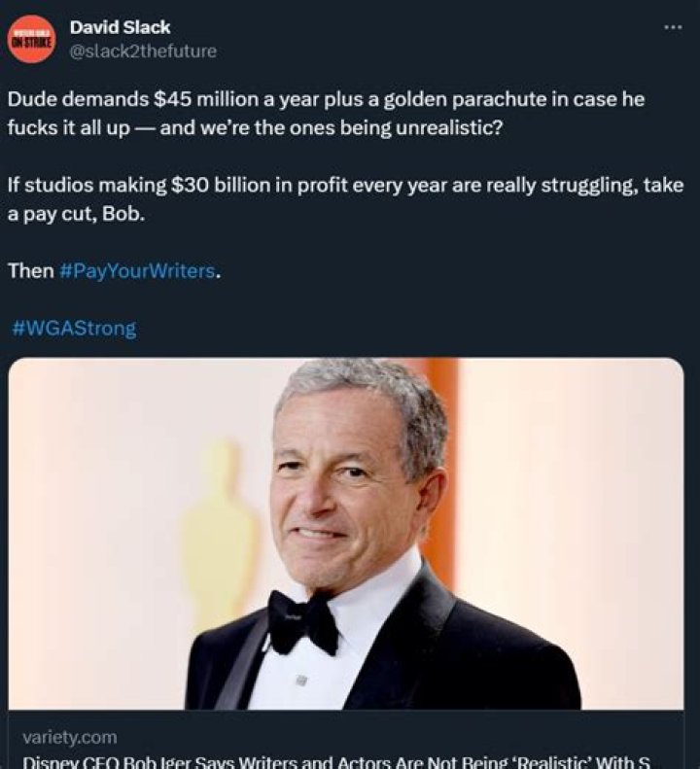
Task: Open the Variety article preview image
Action: (345, 533)
